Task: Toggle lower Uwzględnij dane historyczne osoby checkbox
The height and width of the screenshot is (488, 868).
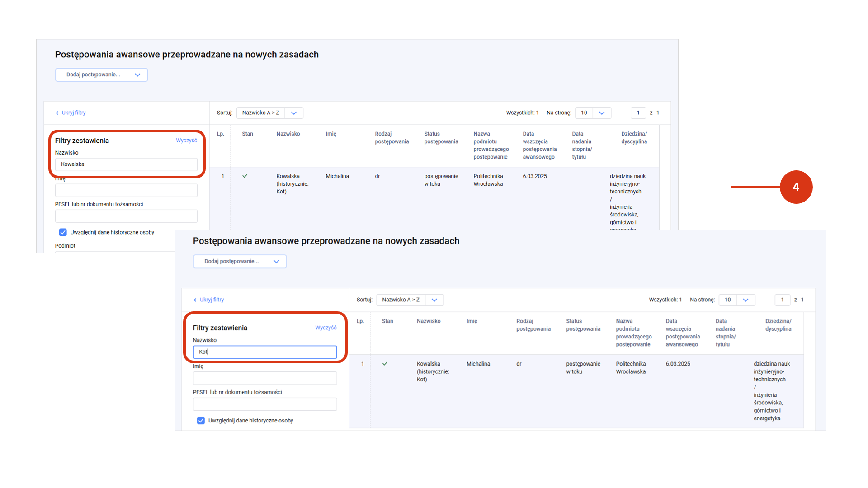Action: [x=201, y=421]
